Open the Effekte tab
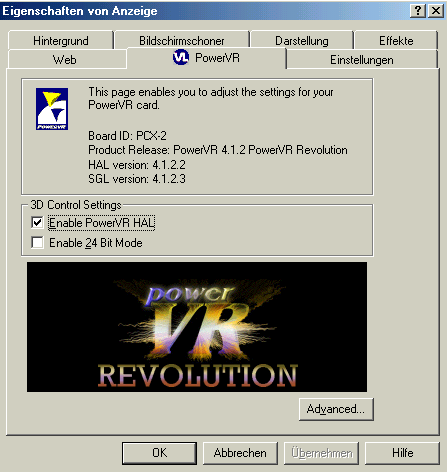The height and width of the screenshot is (472, 447). pos(396,40)
